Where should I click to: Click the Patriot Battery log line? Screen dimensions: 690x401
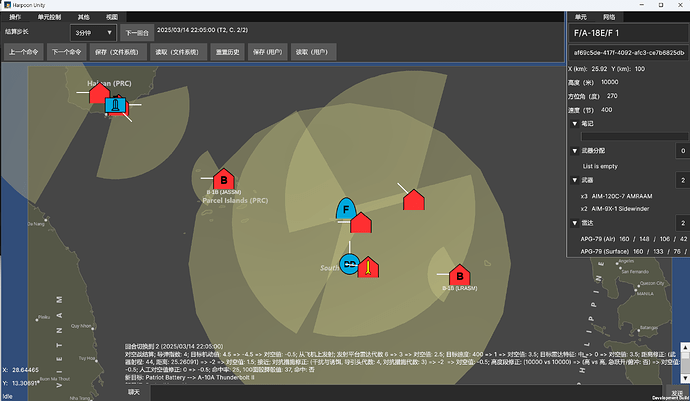coord(189,378)
